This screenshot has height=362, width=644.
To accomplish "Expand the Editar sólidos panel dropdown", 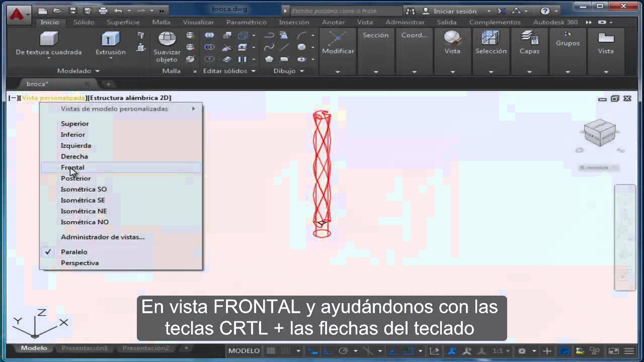I will coord(254,71).
